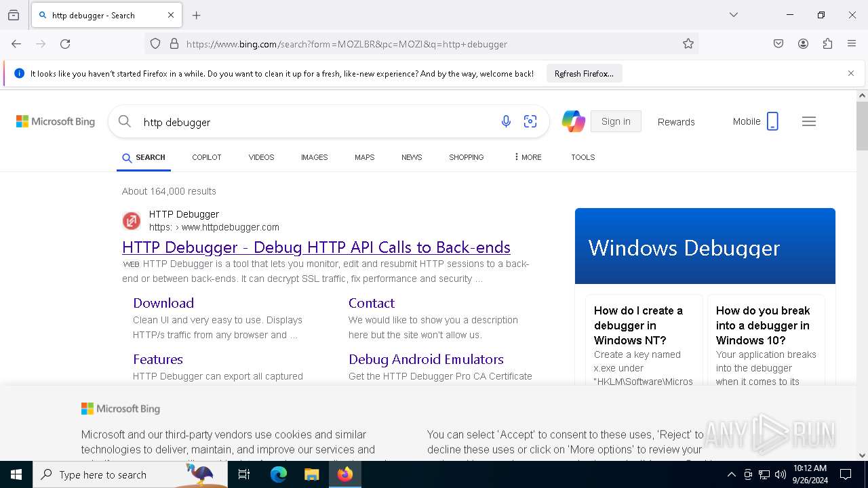Open 'How do I create a debugger' card
The width and height of the screenshot is (868, 488).
click(x=644, y=340)
